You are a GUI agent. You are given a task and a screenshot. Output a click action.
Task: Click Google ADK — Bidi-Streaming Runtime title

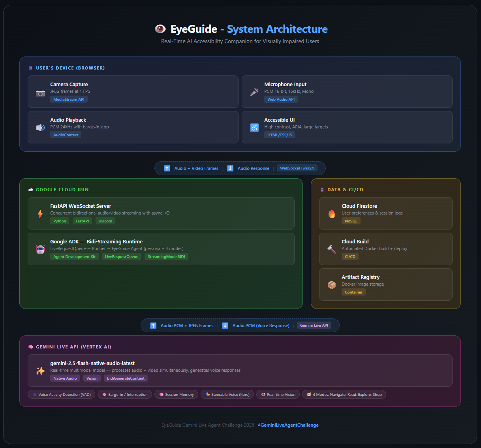click(x=96, y=242)
